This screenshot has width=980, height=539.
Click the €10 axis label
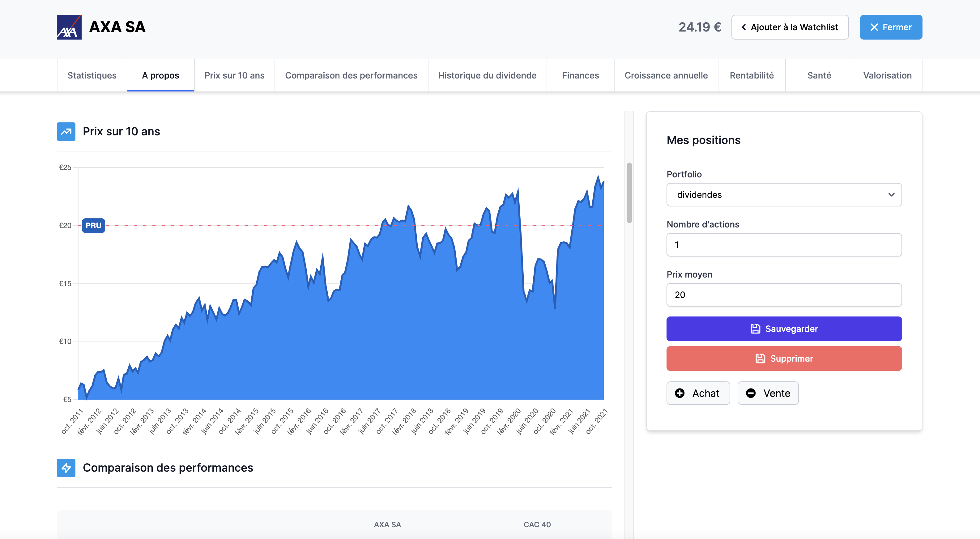(x=65, y=342)
